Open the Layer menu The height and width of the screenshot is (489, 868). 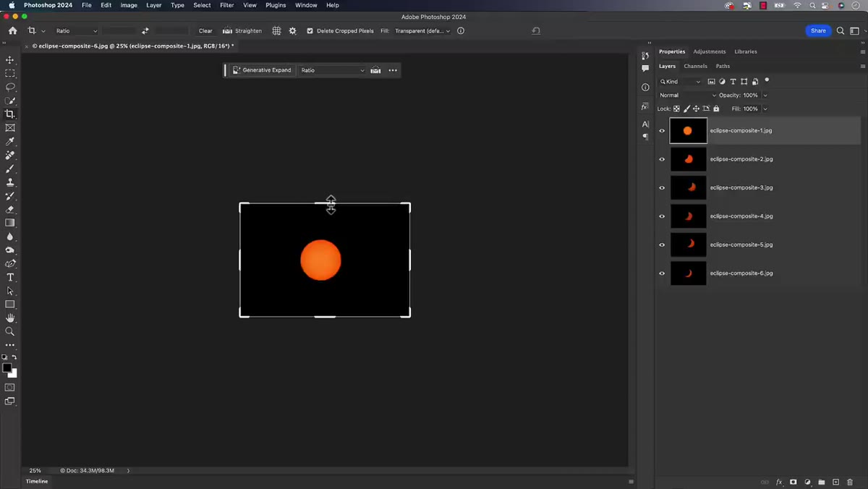pos(154,5)
